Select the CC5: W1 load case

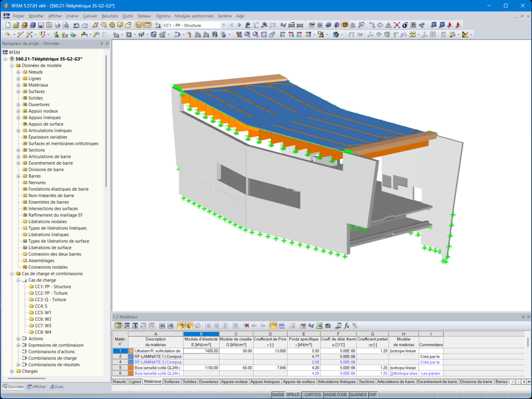point(43,312)
